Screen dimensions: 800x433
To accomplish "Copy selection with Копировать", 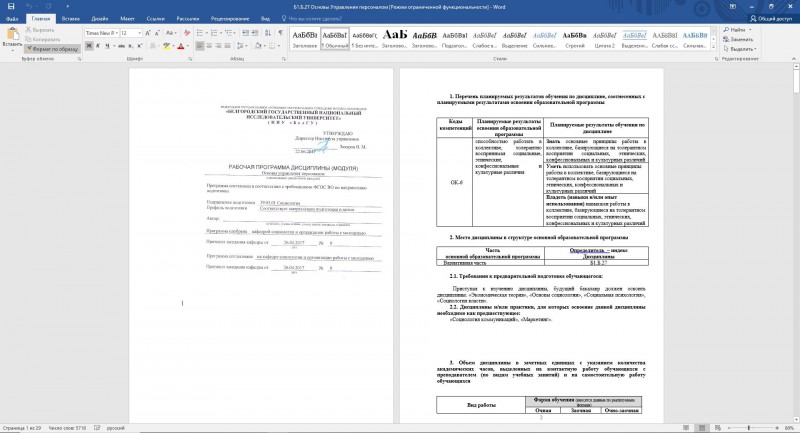I will pos(42,39).
